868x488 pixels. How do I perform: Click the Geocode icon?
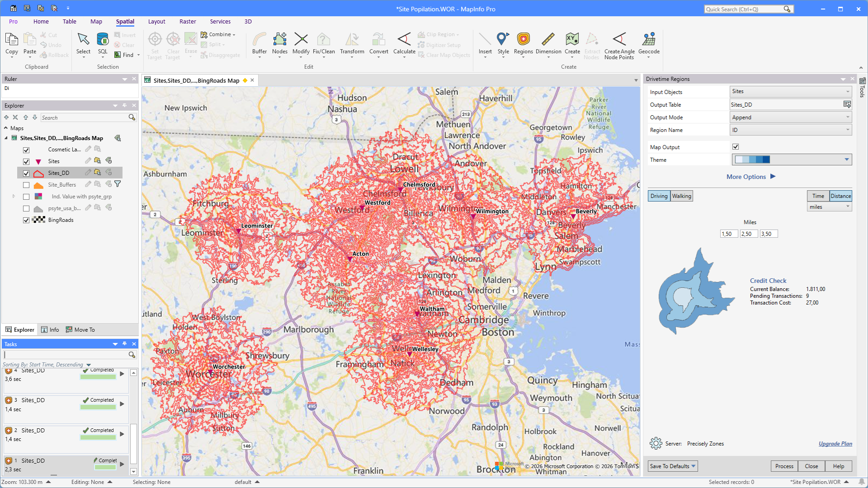(x=649, y=40)
